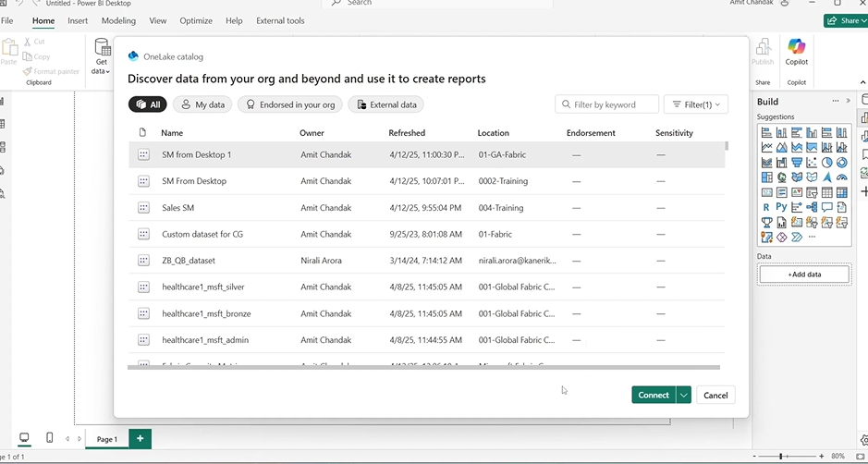Insert a Pie chart visual
868x464 pixels.
[x=826, y=163]
